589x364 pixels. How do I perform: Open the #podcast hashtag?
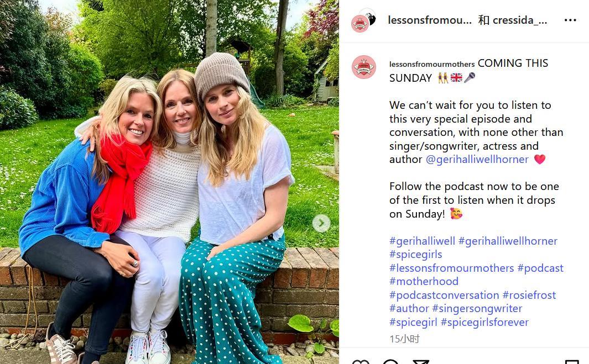point(540,268)
